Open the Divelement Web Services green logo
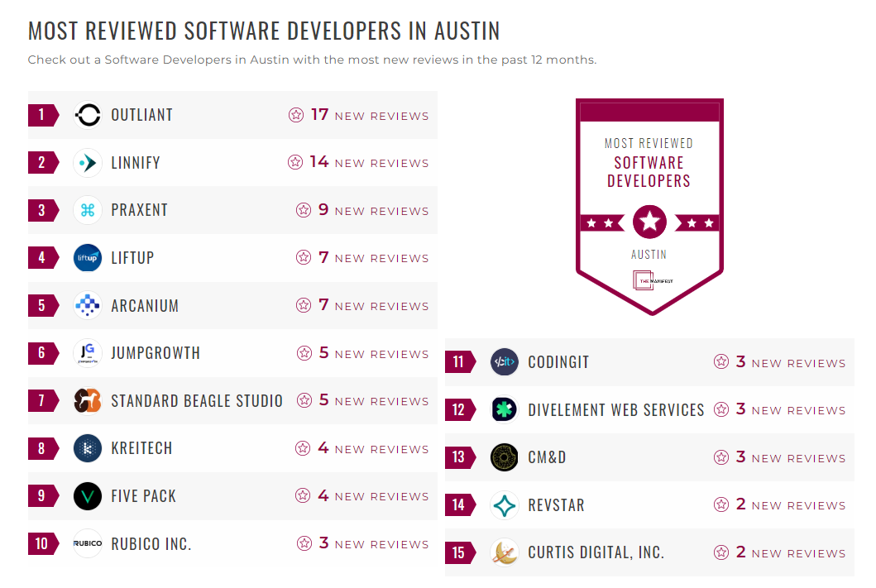 (x=505, y=409)
